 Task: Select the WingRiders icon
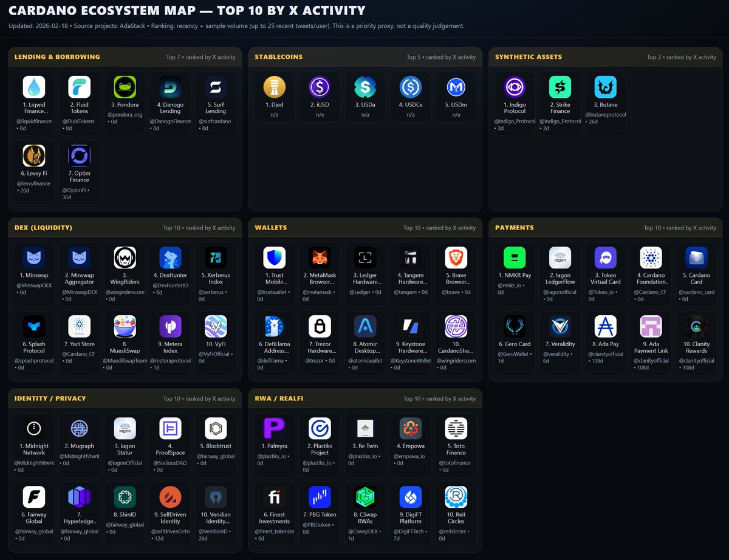[x=125, y=258]
